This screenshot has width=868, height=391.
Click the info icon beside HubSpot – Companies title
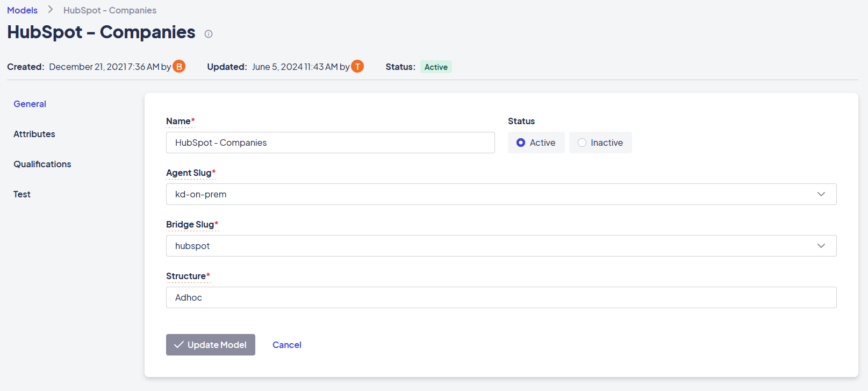coord(209,34)
